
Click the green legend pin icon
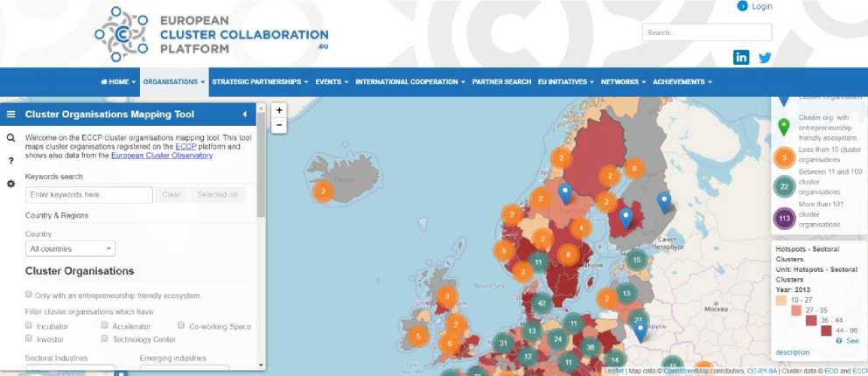click(x=784, y=127)
